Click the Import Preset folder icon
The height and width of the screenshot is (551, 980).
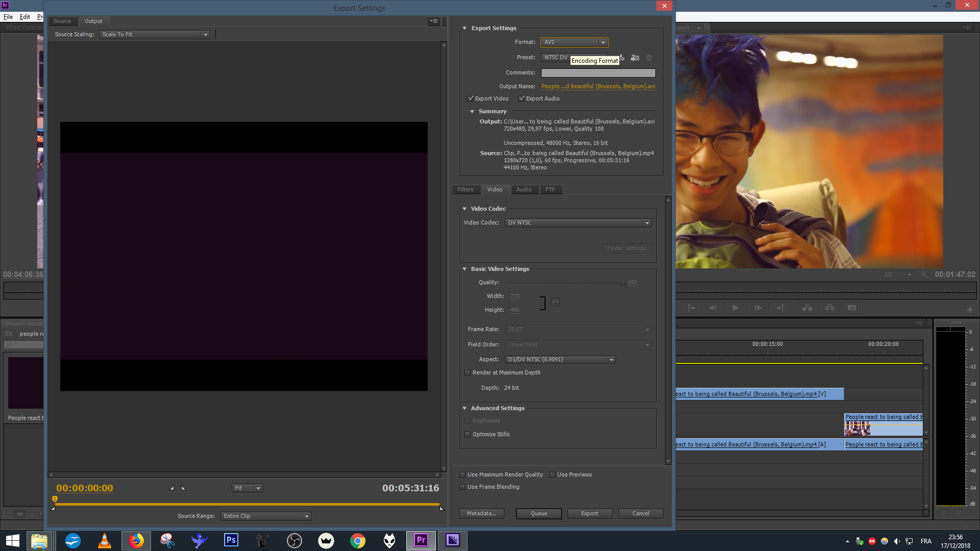635,58
